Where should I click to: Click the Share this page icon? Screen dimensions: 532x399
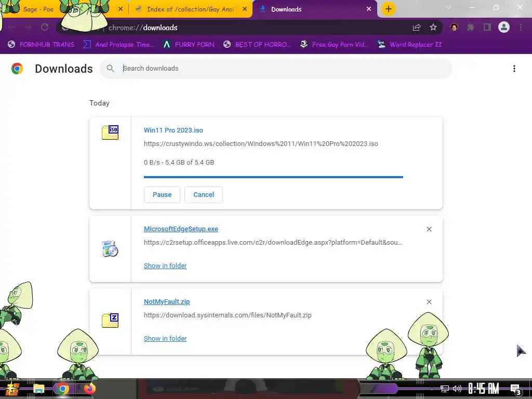(x=417, y=28)
